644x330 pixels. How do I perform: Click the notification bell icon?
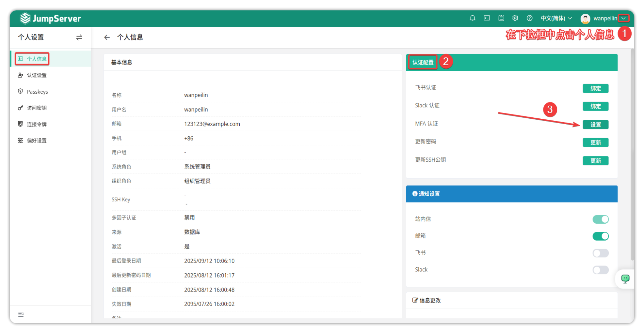[472, 18]
